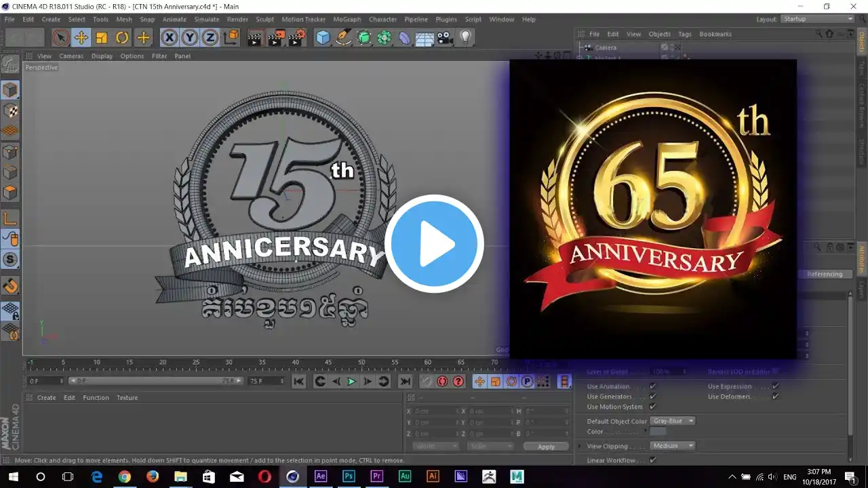Image resolution: width=868 pixels, height=488 pixels.
Task: Open Default Object Color dropdown
Action: [673, 421]
